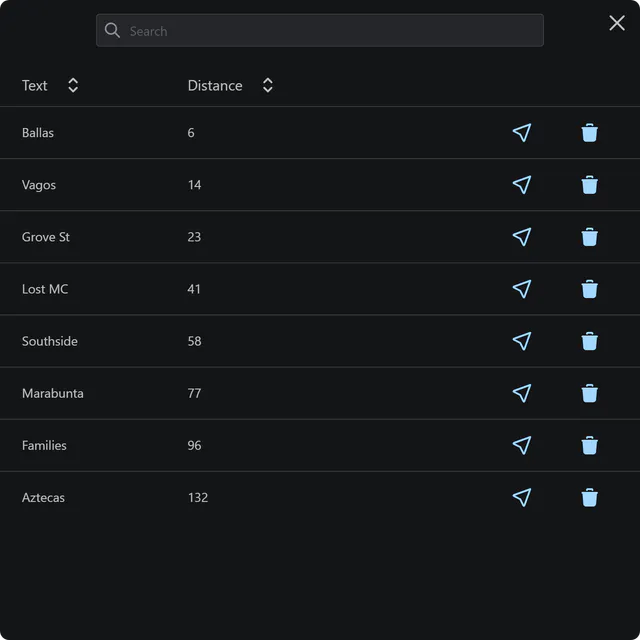This screenshot has width=640, height=640.
Task: Click the navigate arrow icon for Families
Action: point(522,445)
